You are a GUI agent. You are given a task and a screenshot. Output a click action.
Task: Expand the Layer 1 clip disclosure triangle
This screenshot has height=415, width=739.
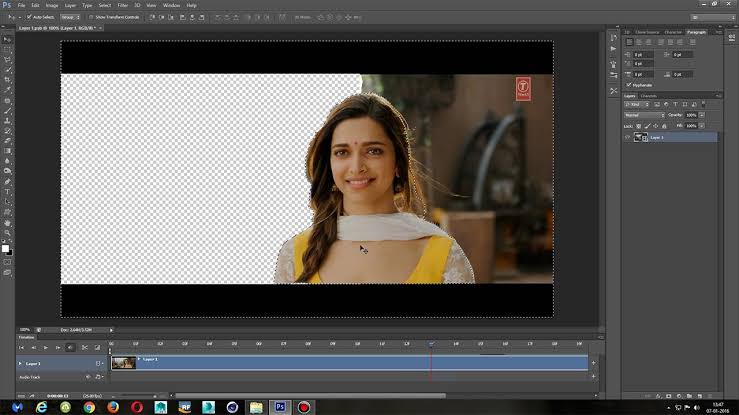[139, 359]
